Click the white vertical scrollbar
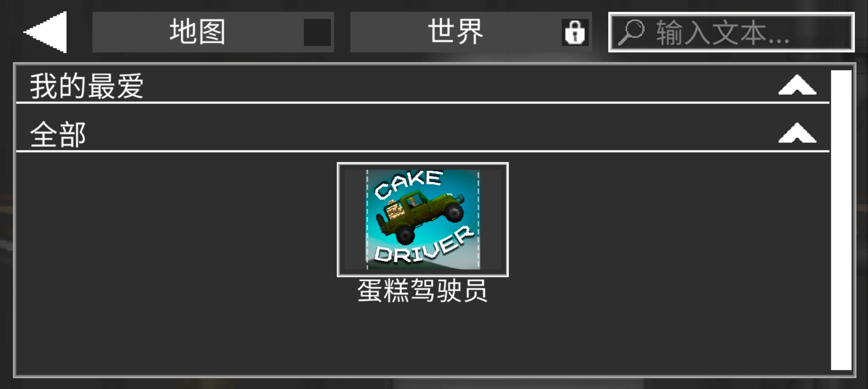The height and width of the screenshot is (389, 868). [841, 220]
